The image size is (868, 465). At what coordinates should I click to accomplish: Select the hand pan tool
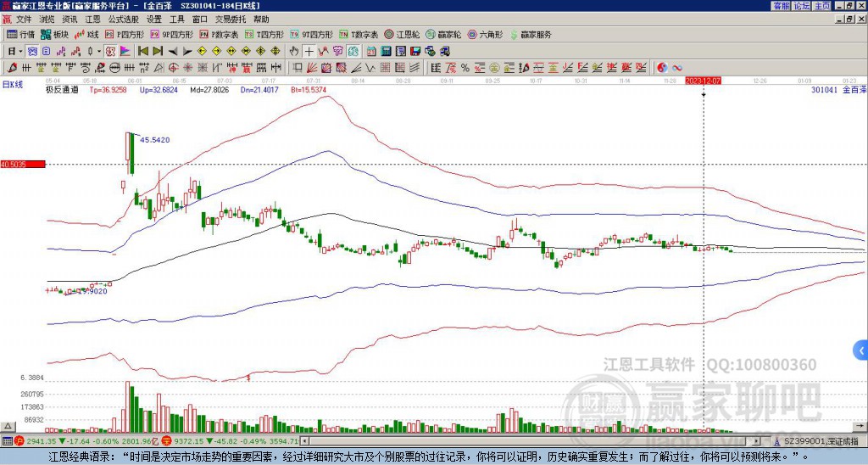click(294, 52)
